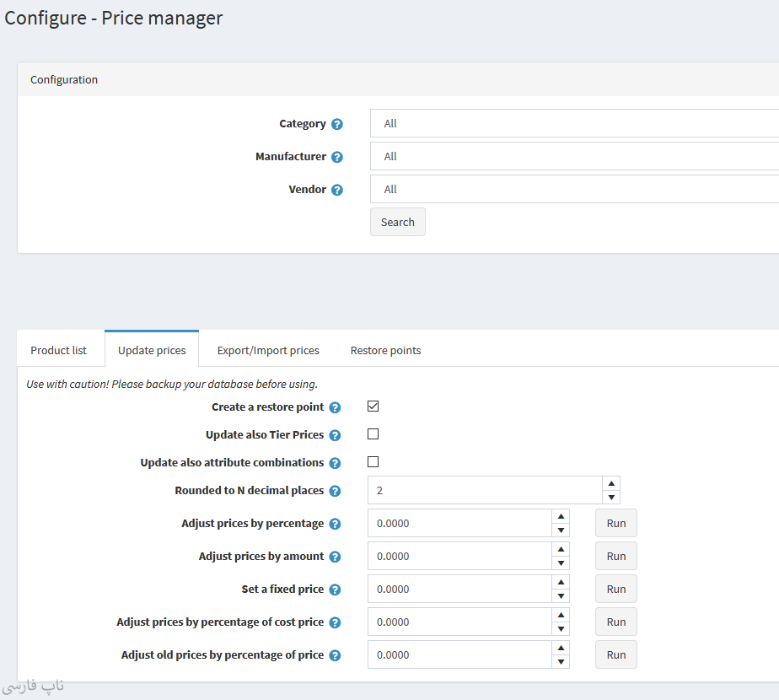Tick Update also attribute combinations checkbox
Screen dimensions: 779x700
coord(373,462)
